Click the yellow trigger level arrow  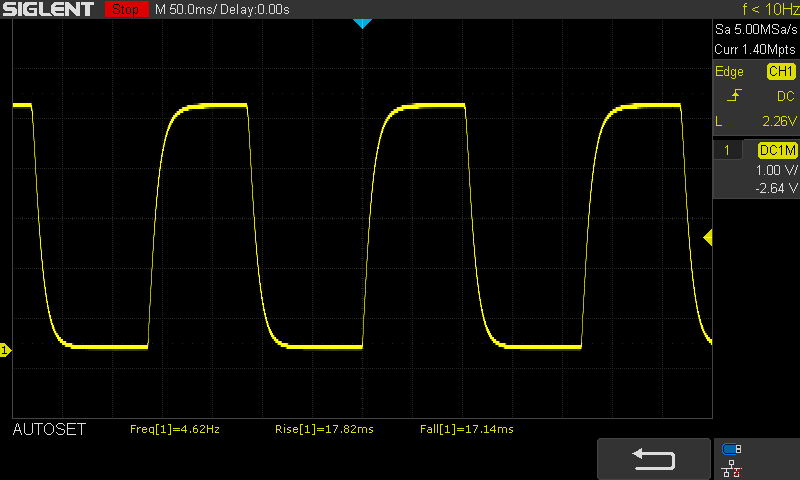coord(708,238)
